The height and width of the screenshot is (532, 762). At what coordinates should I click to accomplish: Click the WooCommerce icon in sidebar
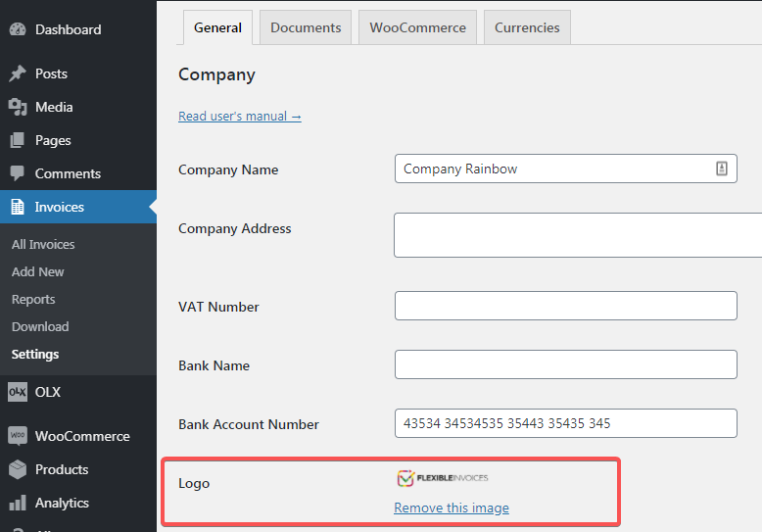(x=18, y=436)
